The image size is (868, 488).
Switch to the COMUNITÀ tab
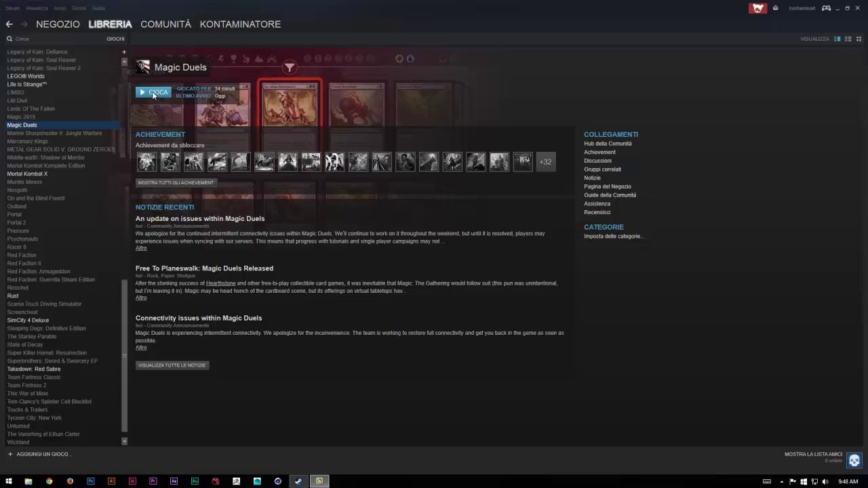165,24
